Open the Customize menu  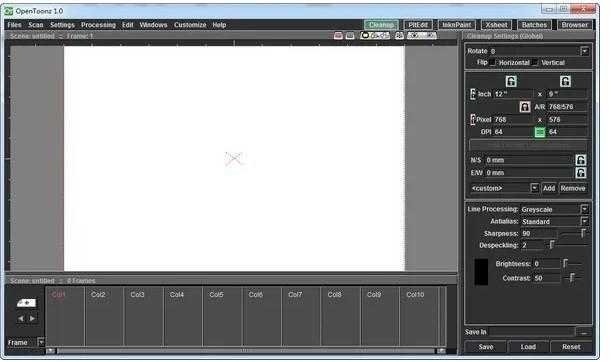pyautogui.click(x=190, y=25)
